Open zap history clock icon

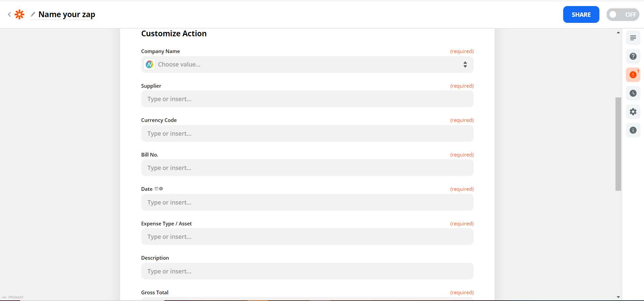(x=633, y=93)
